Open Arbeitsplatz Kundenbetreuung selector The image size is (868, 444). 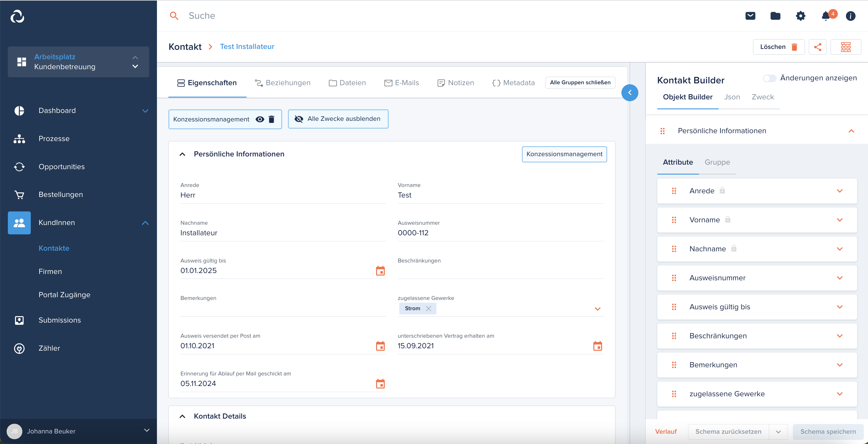(x=78, y=62)
